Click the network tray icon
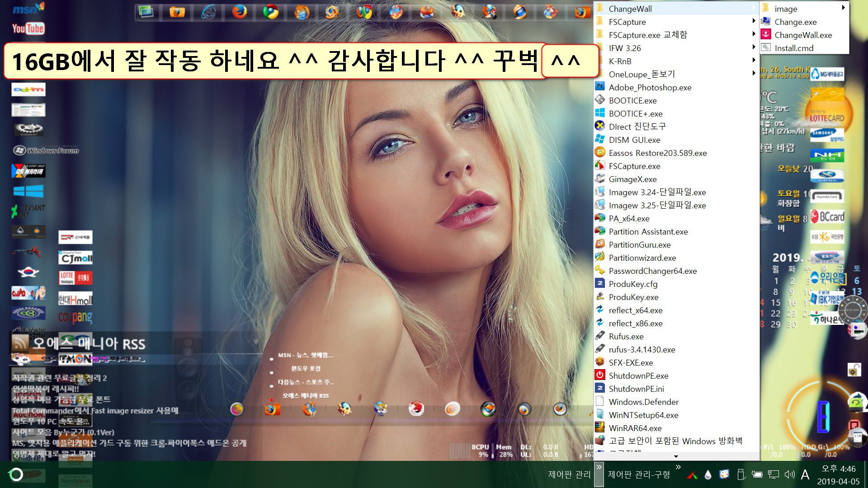This screenshot has height=488, width=868. 774,474
